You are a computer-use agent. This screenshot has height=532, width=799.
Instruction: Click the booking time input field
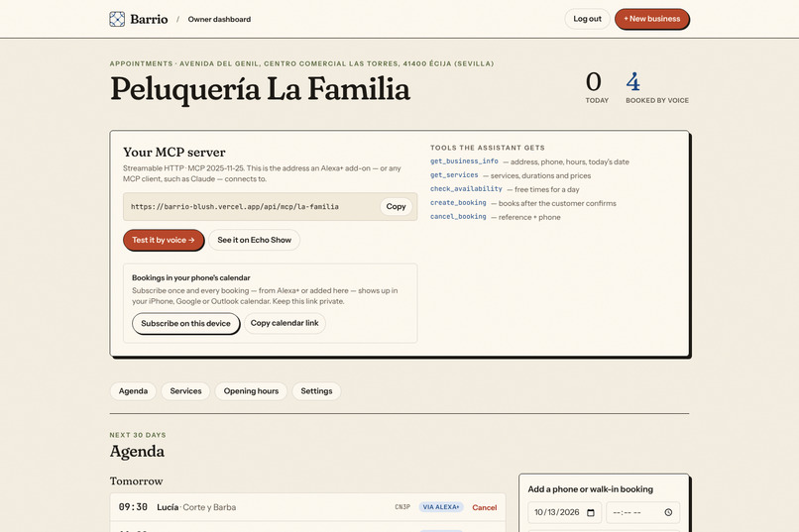tap(642, 512)
